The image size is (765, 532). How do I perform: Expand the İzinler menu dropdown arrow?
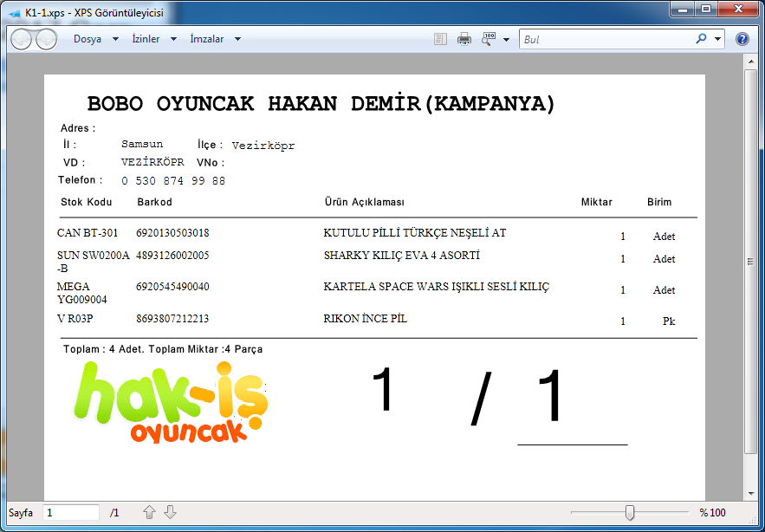173,39
